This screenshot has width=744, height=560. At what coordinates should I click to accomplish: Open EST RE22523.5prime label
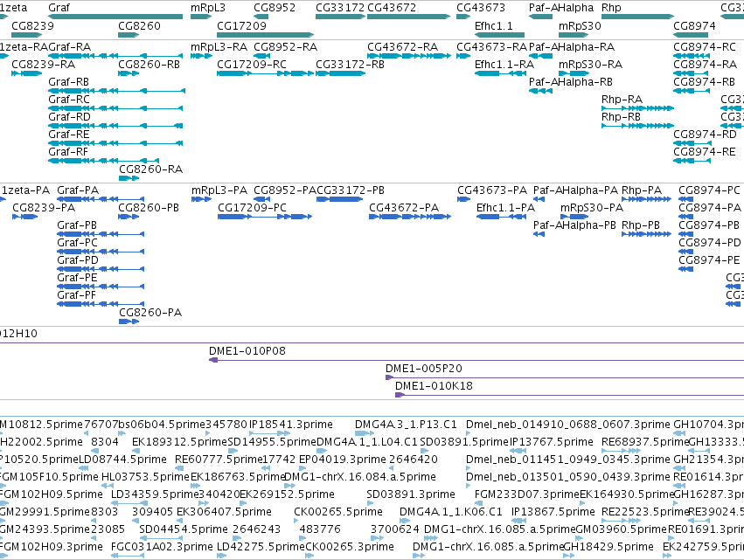pos(644,513)
